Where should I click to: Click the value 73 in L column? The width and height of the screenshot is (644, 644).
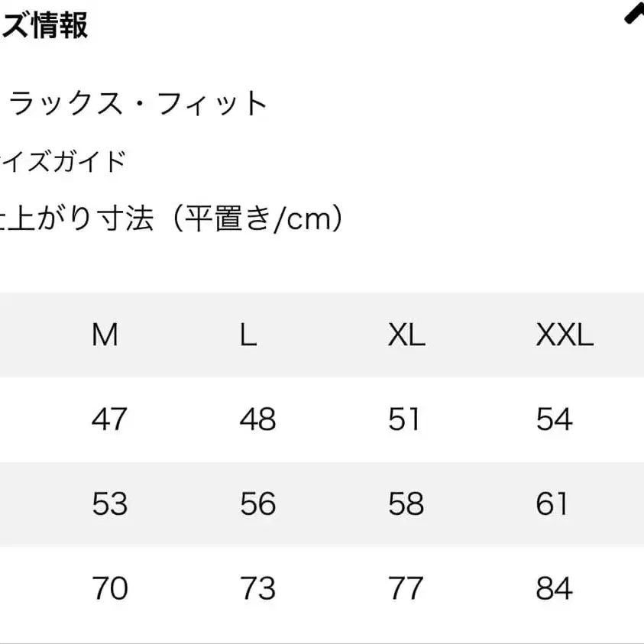click(257, 589)
